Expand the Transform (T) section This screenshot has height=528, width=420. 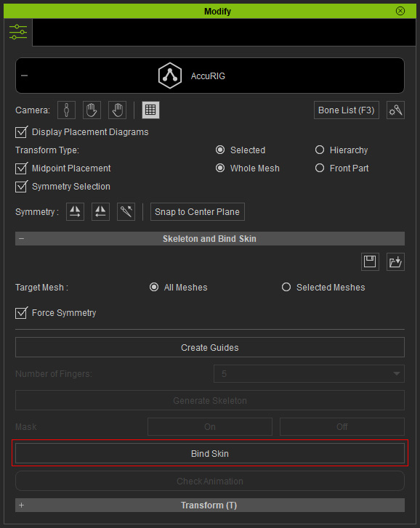22,505
